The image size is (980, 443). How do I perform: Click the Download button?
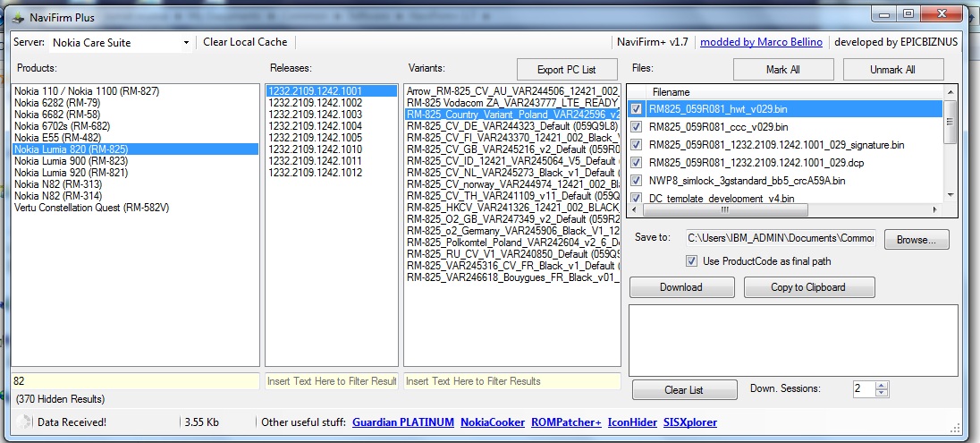coord(681,287)
